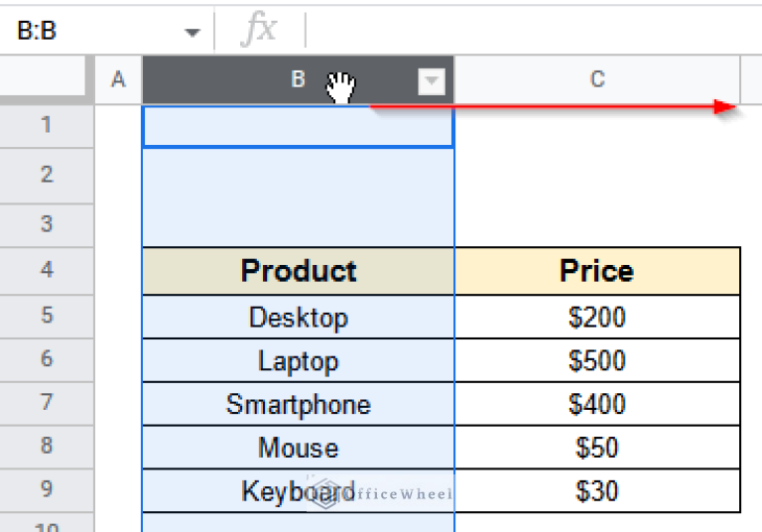
Task: Select column A header
Action: tap(118, 80)
